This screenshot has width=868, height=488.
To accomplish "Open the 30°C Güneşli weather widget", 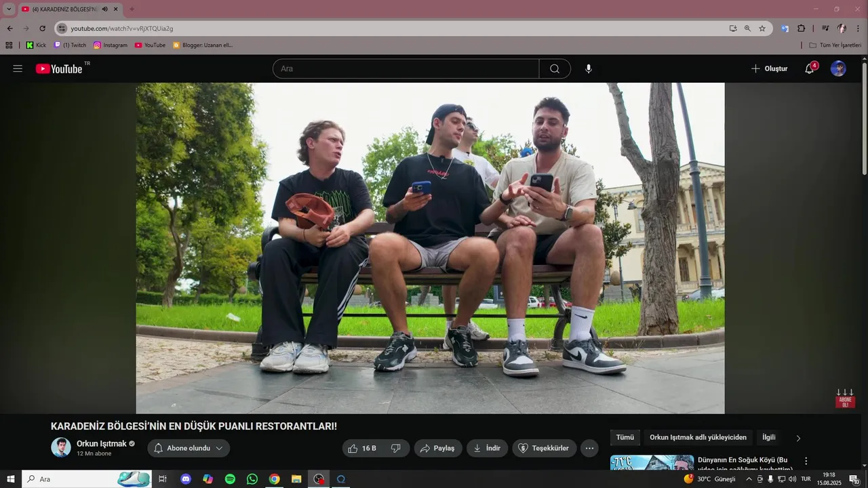I will click(710, 479).
